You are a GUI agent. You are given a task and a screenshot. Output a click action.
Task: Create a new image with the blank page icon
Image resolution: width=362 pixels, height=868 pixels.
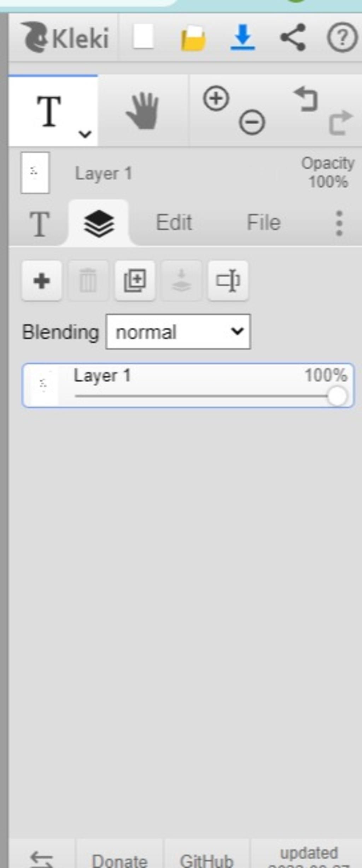pyautogui.click(x=143, y=36)
